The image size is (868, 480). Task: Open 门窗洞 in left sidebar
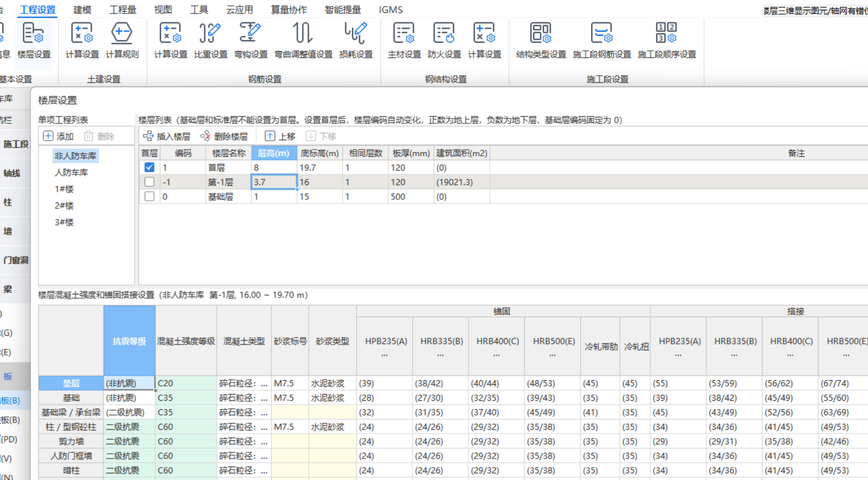point(15,260)
